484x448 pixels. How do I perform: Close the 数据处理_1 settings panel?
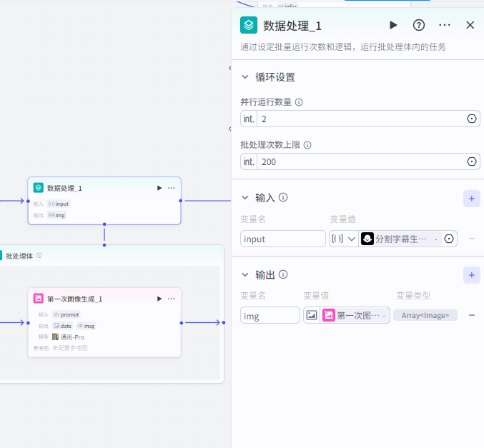pos(470,25)
